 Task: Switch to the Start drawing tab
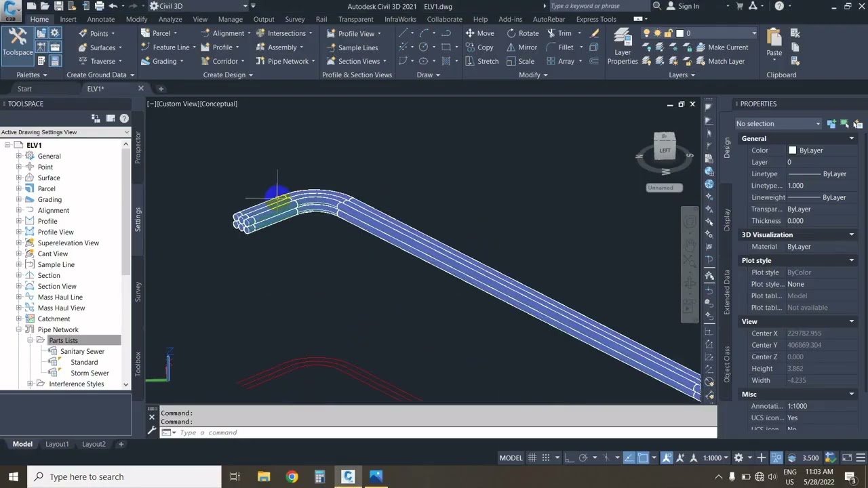click(x=24, y=89)
